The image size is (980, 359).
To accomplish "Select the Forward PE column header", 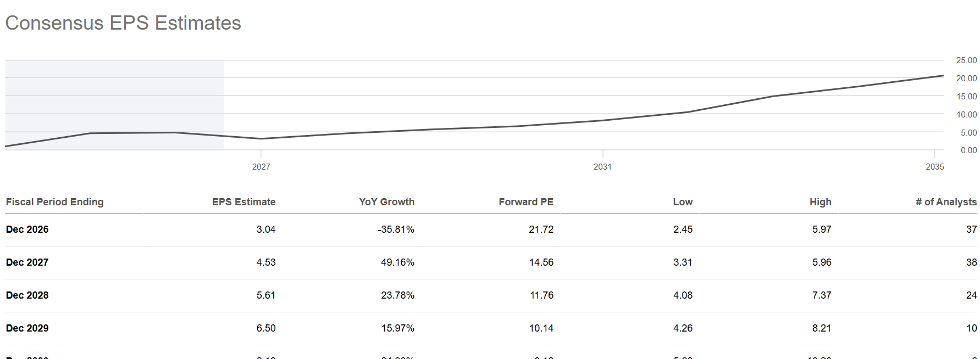I will (x=526, y=202).
